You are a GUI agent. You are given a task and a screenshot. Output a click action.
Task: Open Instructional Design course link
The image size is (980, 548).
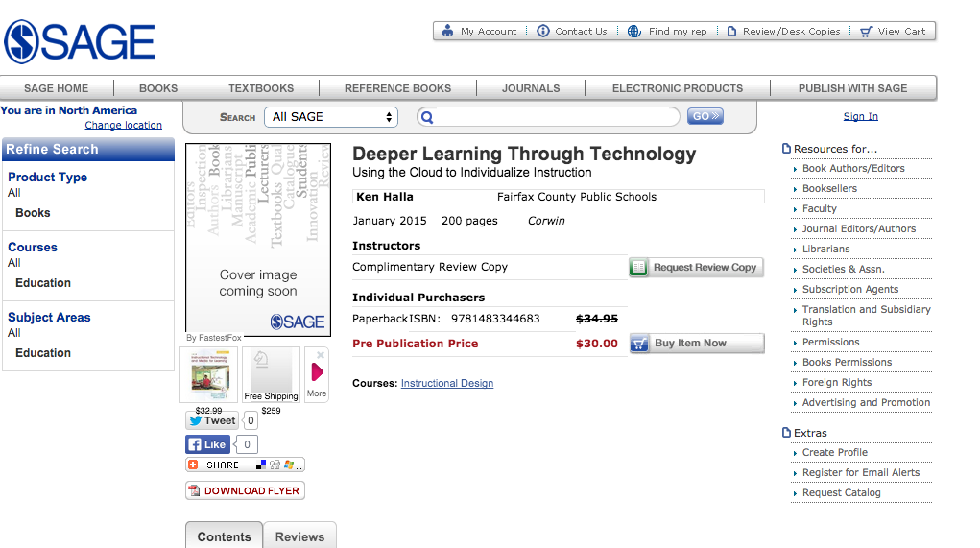coord(447,383)
